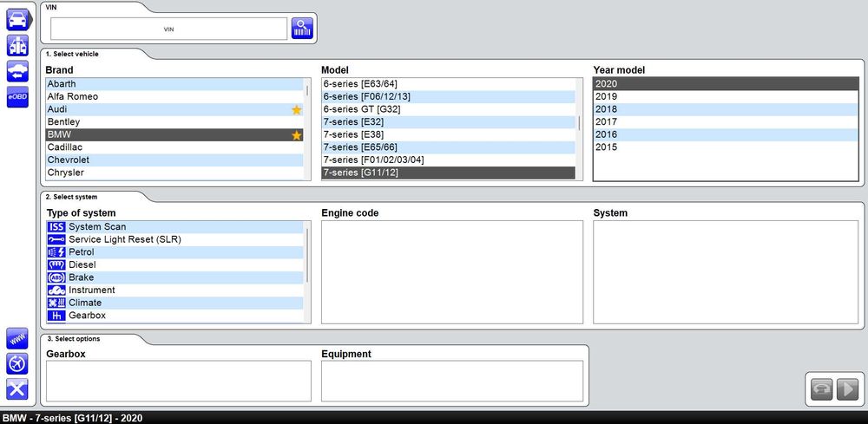
Task: Click the ABS Brake icon
Action: point(56,277)
